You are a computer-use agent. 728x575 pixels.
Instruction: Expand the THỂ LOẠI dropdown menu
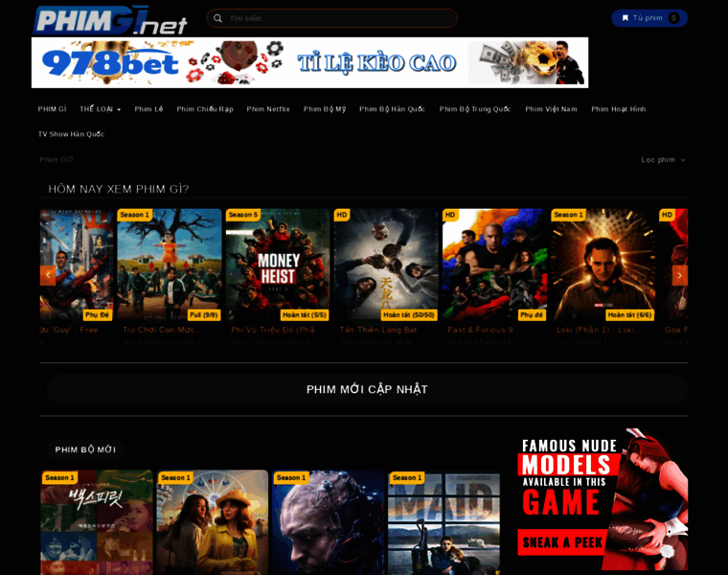coord(100,109)
